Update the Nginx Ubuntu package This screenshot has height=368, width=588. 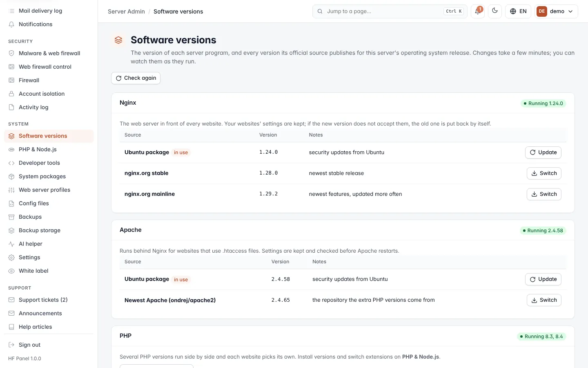[x=543, y=153]
